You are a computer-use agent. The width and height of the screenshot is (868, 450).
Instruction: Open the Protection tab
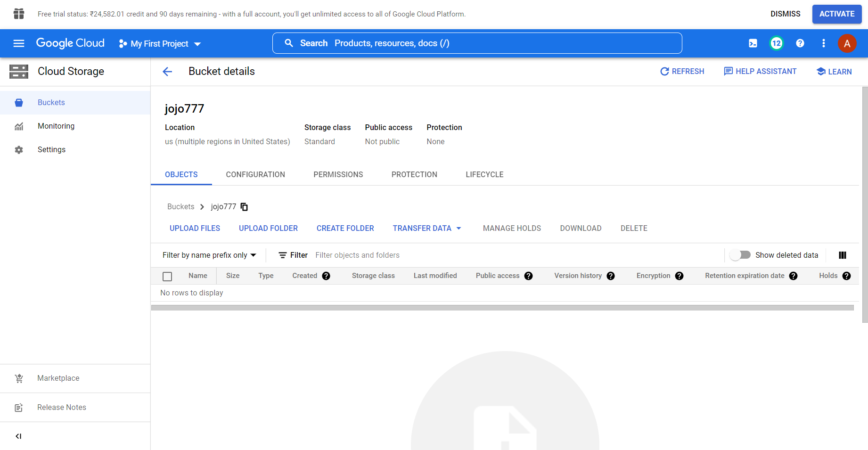414,175
